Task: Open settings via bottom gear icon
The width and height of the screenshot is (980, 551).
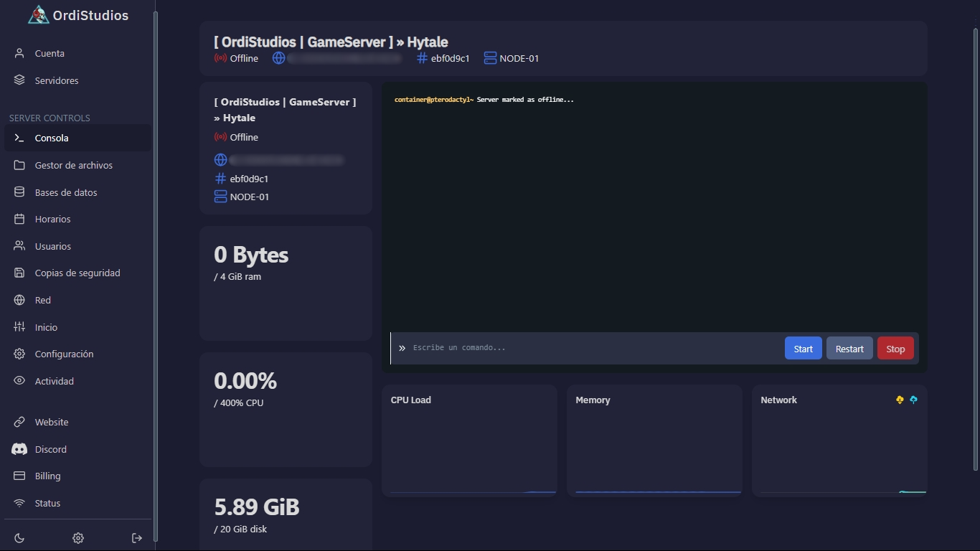Action: coord(78,538)
